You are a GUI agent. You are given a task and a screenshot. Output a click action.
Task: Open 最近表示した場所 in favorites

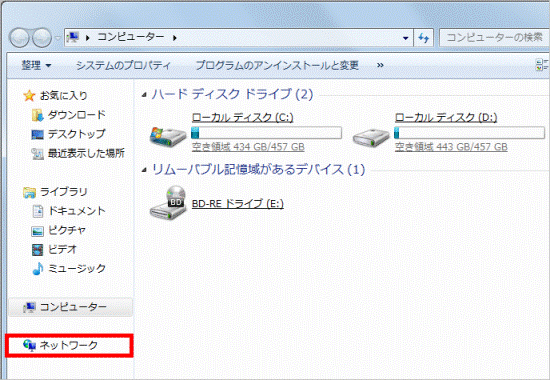tap(86, 153)
